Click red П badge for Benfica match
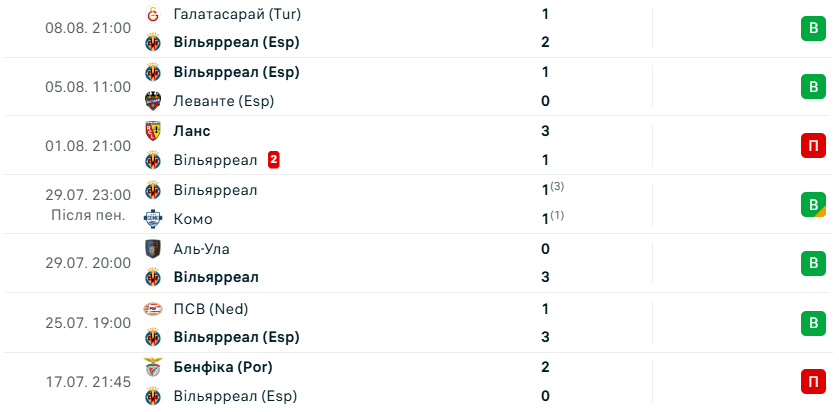Image resolution: width=839 pixels, height=412 pixels. pyautogui.click(x=813, y=382)
